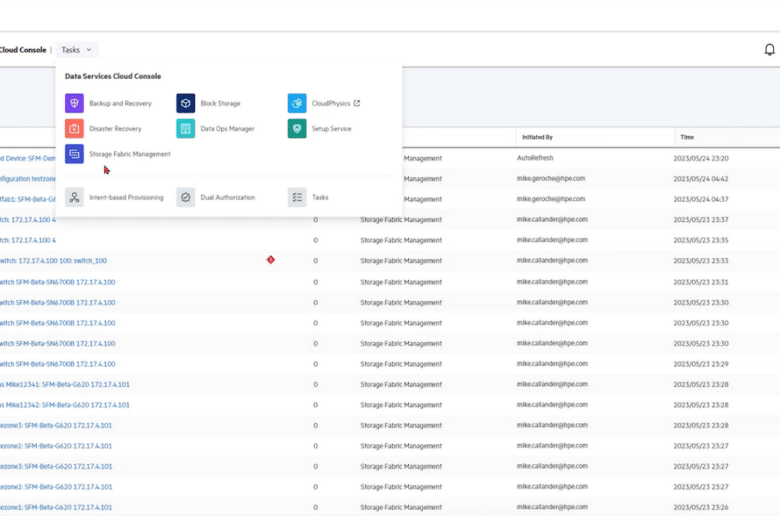
Task: Click Storage Fabric Management cell in 23:26 row
Action: (x=401, y=508)
